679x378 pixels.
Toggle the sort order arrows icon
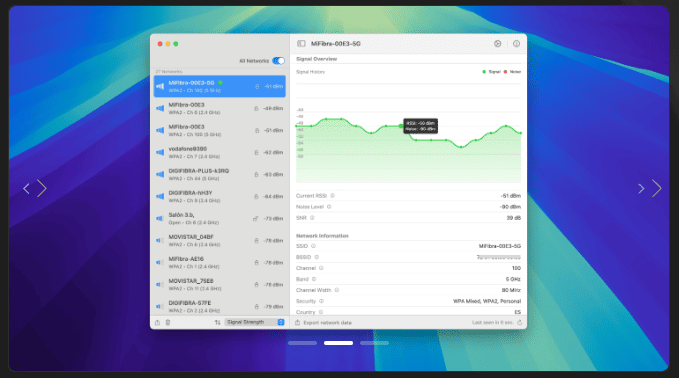[217, 323]
